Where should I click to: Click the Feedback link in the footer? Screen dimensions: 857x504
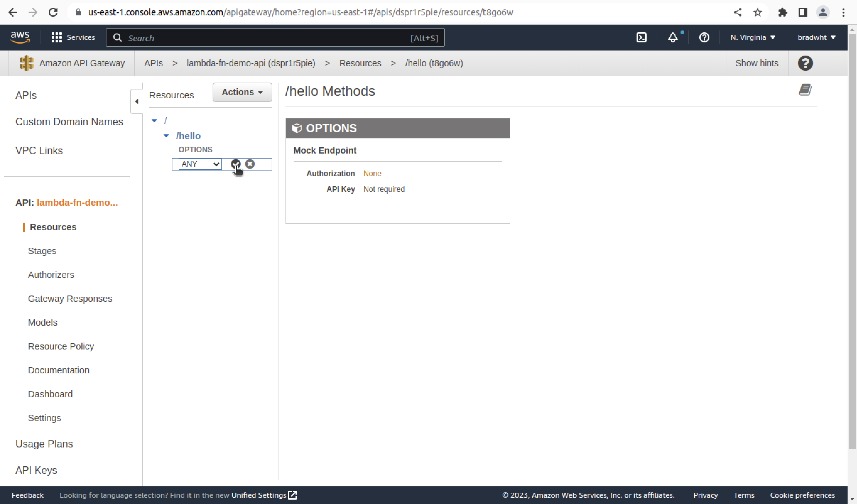tap(28, 495)
